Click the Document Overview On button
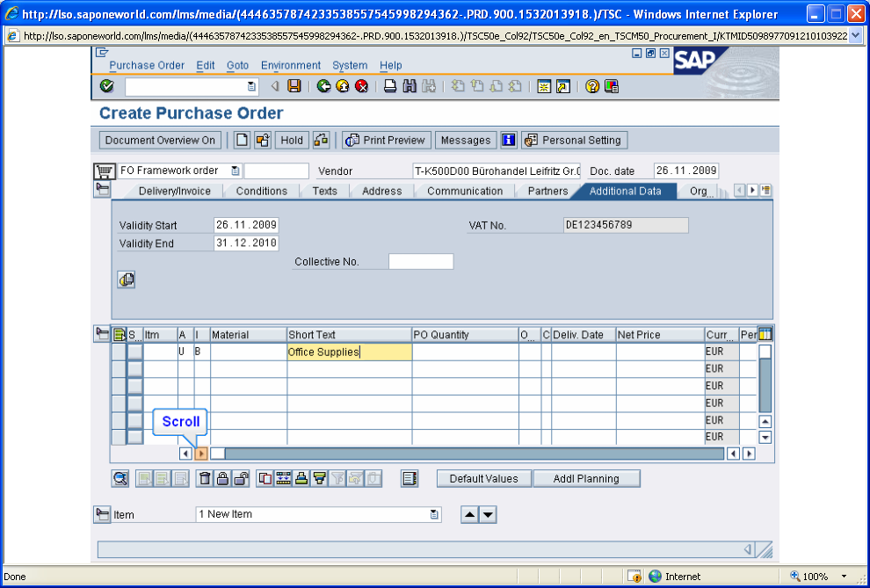 tap(160, 141)
